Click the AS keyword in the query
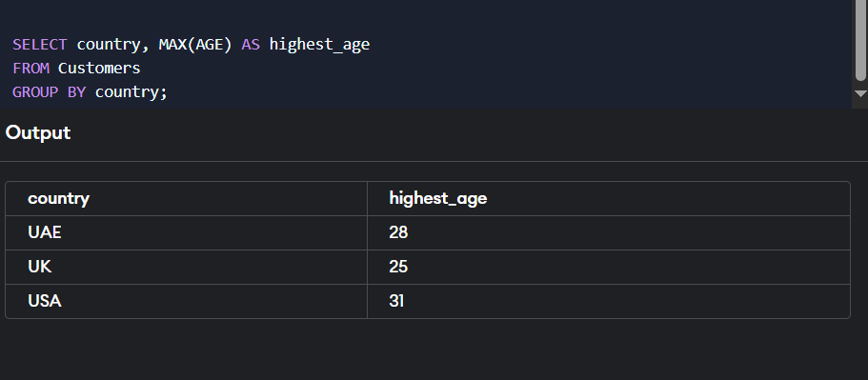This screenshot has width=868, height=380. pyautogui.click(x=251, y=44)
